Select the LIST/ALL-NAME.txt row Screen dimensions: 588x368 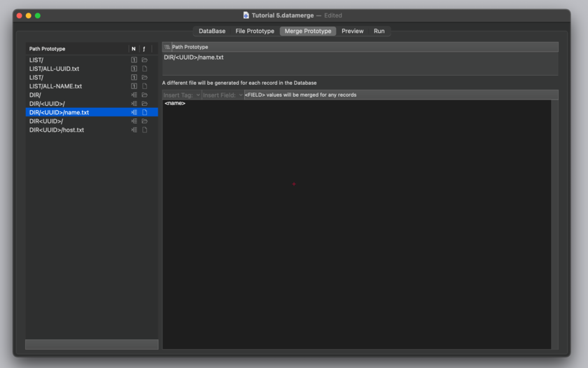[x=92, y=86]
